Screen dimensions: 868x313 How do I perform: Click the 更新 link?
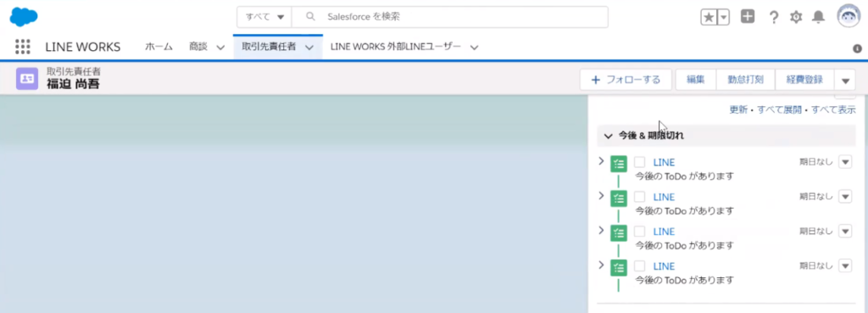738,109
